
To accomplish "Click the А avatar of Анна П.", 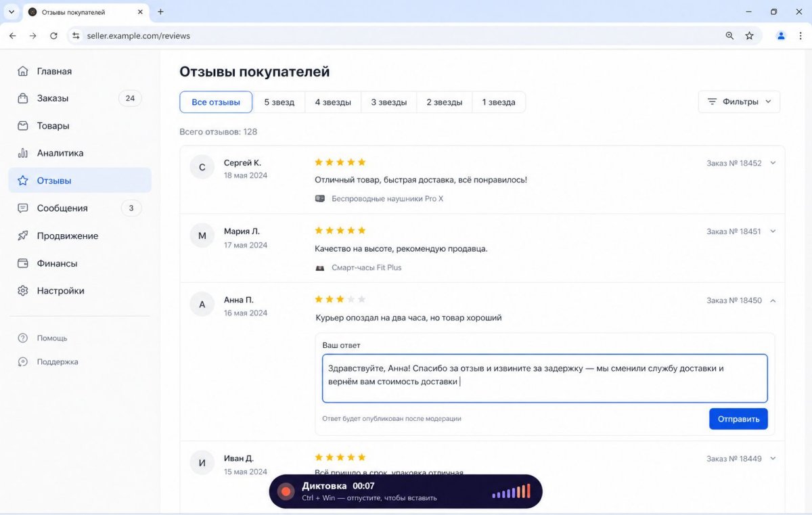I will point(202,305).
